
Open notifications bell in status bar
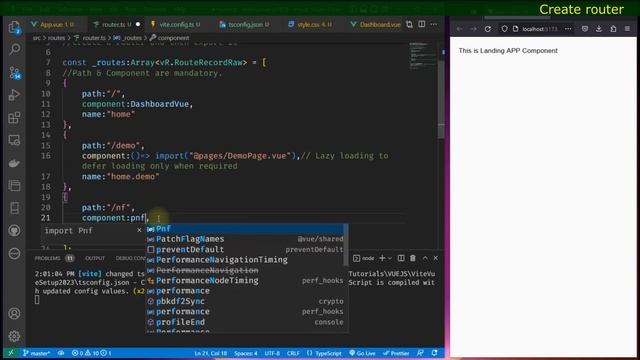tap(435, 353)
